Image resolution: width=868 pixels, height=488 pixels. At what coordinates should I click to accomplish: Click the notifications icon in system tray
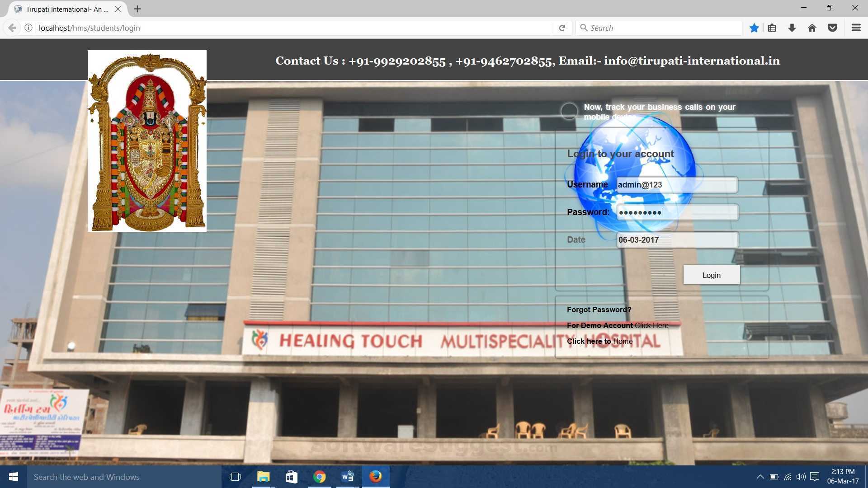tap(815, 477)
